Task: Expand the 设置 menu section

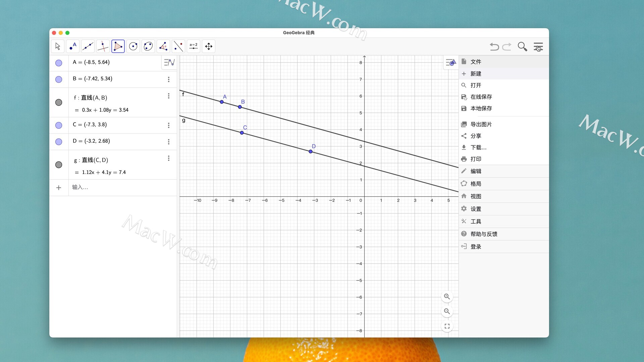Action: tap(504, 209)
